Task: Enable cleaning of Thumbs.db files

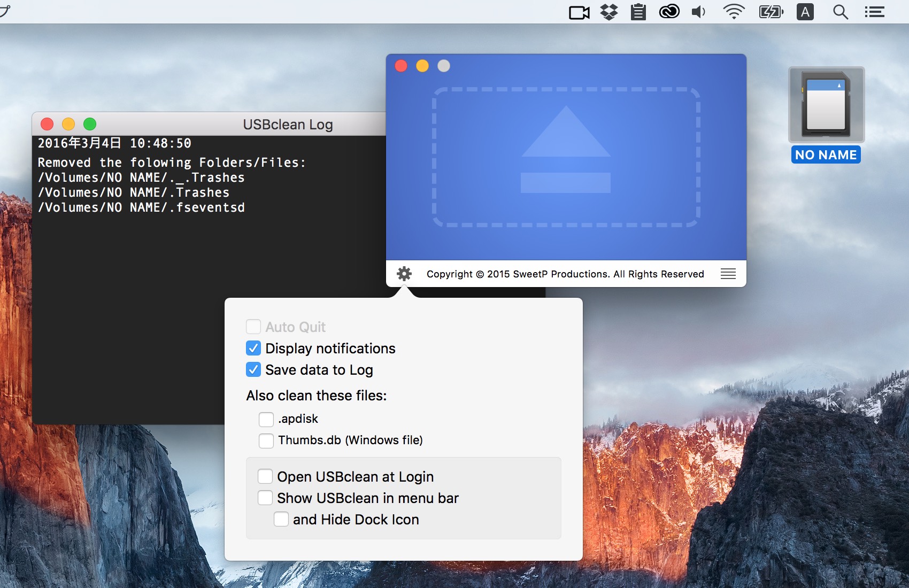Action: [x=266, y=440]
